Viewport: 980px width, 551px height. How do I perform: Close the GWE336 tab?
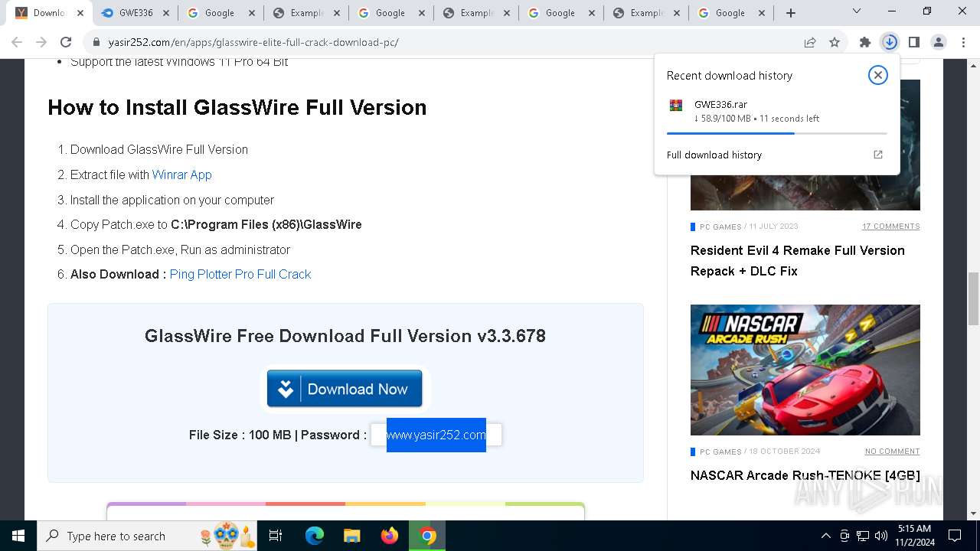pos(165,13)
